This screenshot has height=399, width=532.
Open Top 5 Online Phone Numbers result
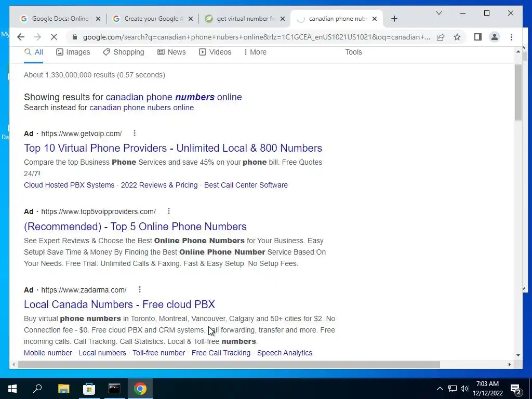click(135, 227)
